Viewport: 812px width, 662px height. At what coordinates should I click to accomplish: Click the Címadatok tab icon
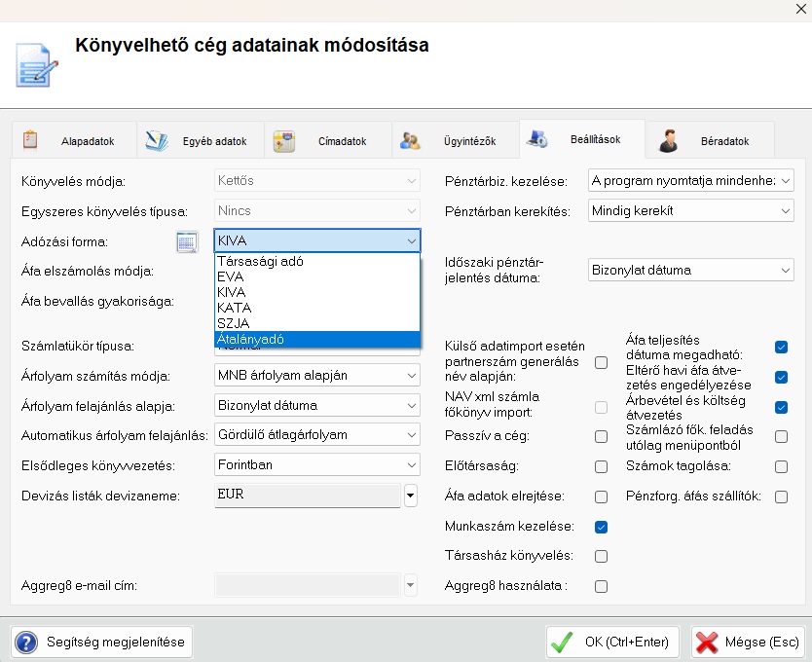point(284,140)
